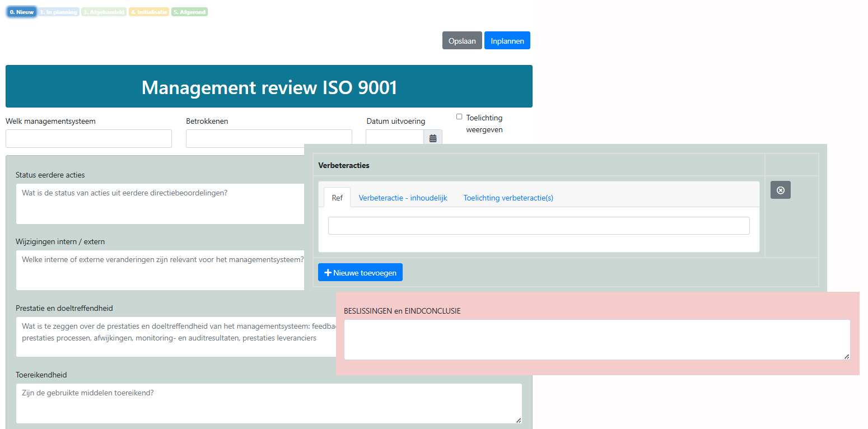Screen dimensions: 868x429
Task: Select the 1. In planning status step
Action: pyautogui.click(x=59, y=12)
